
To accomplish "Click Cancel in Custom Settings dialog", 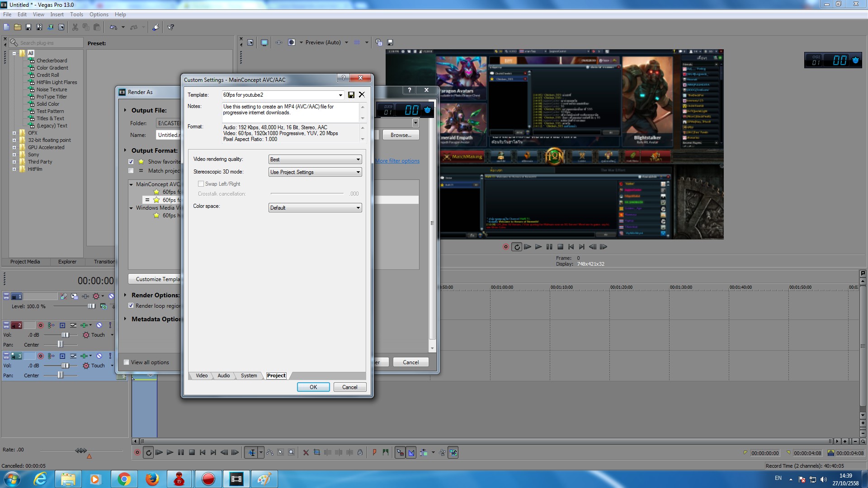I will tap(350, 387).
